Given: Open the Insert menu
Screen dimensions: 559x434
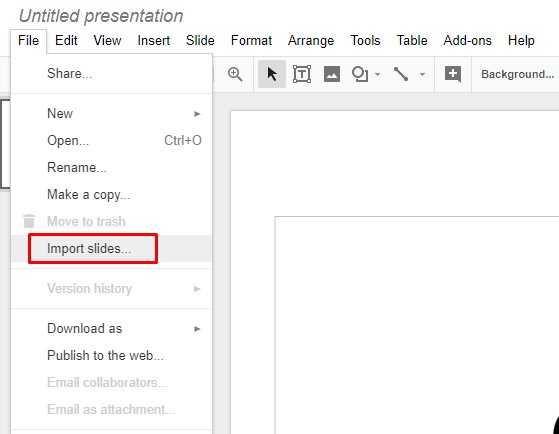Looking at the screenshot, I should [154, 40].
